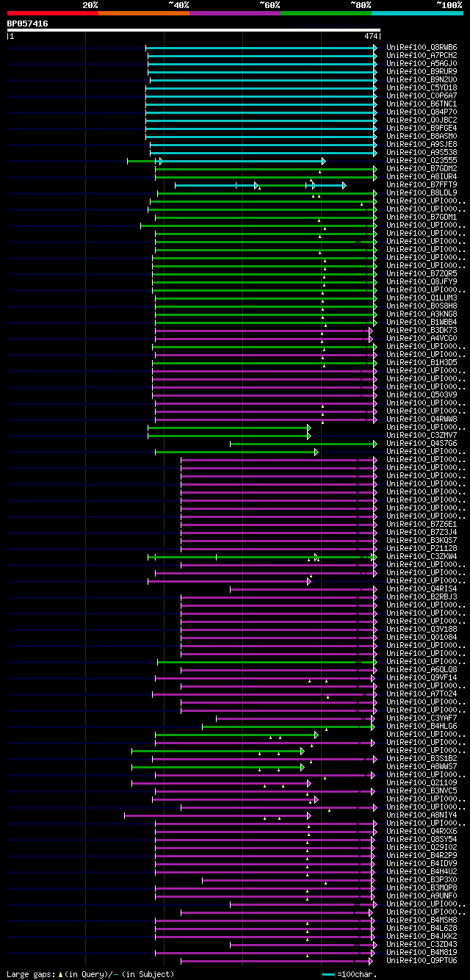Click the purple ~60% identity legend segment
The width and height of the screenshot is (470, 980).
[x=234, y=13]
